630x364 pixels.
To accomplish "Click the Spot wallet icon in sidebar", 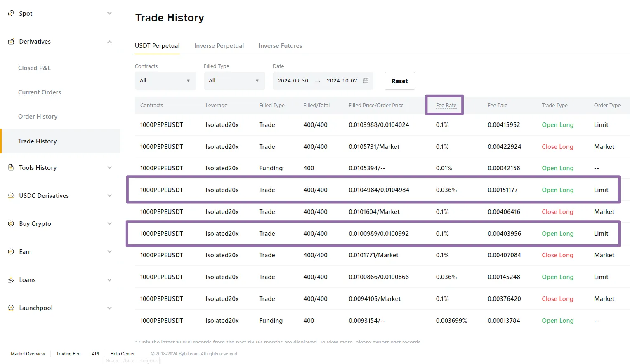I will tap(11, 14).
